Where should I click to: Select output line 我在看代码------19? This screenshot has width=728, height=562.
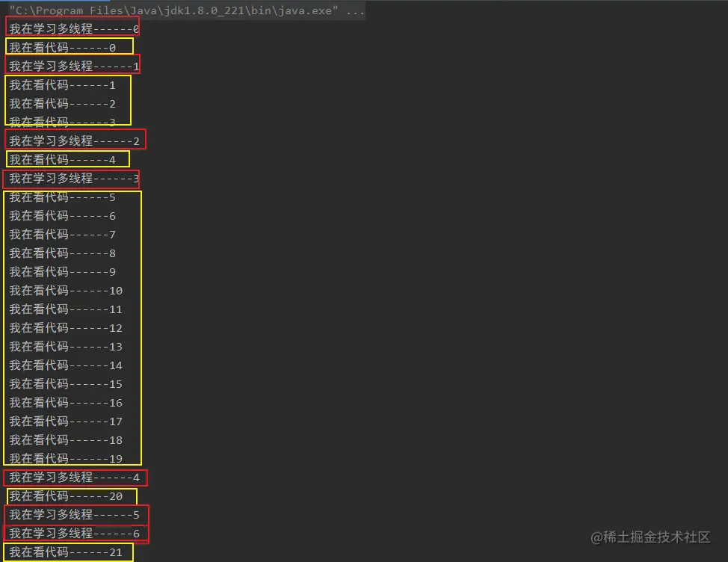[66, 459]
